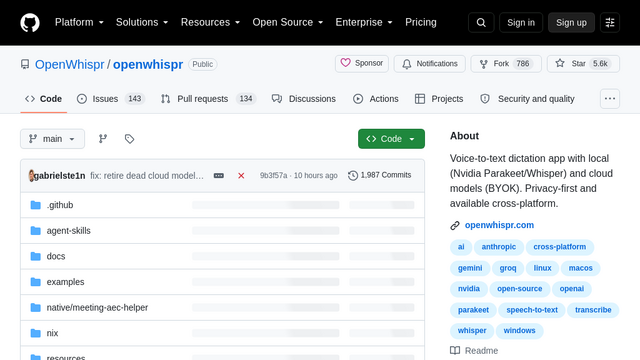This screenshot has height=360, width=640.
Task: Click the repository icon beside OpenWhispr
Action: 25,64
